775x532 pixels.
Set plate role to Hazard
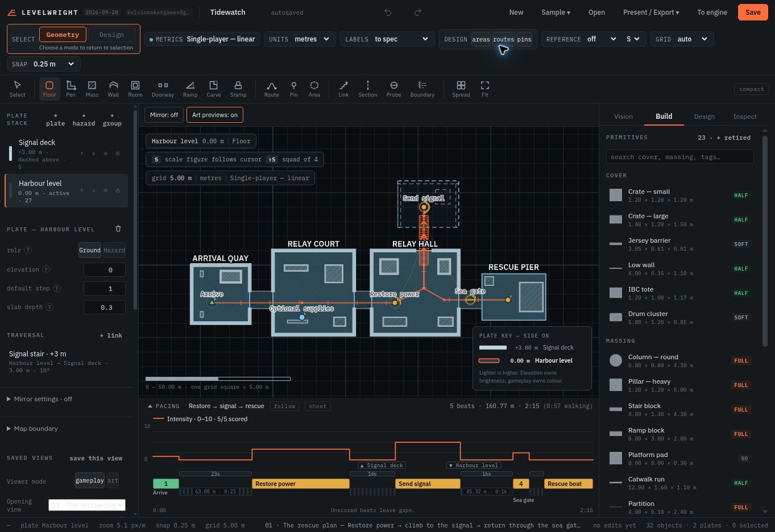pos(114,250)
